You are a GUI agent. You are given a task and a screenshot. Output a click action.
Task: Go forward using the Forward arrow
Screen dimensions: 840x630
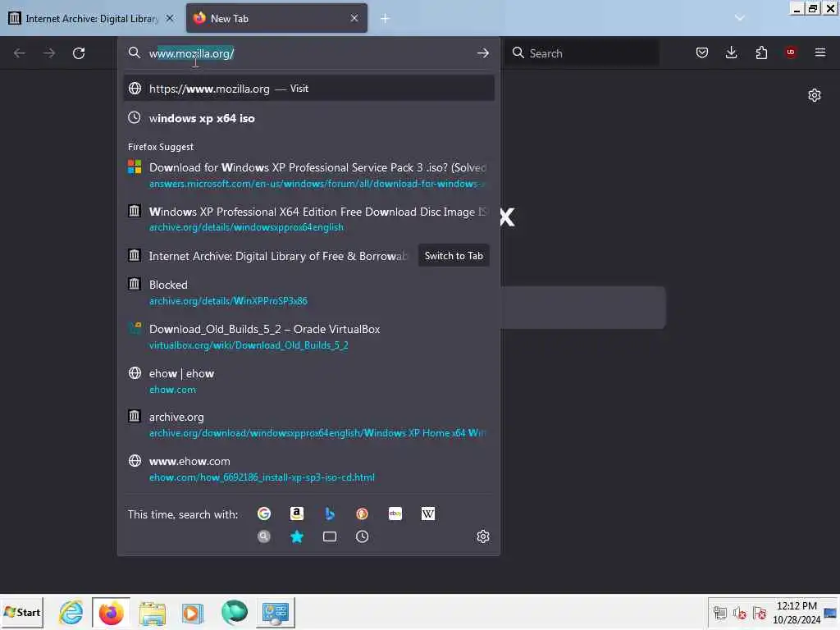pos(49,53)
